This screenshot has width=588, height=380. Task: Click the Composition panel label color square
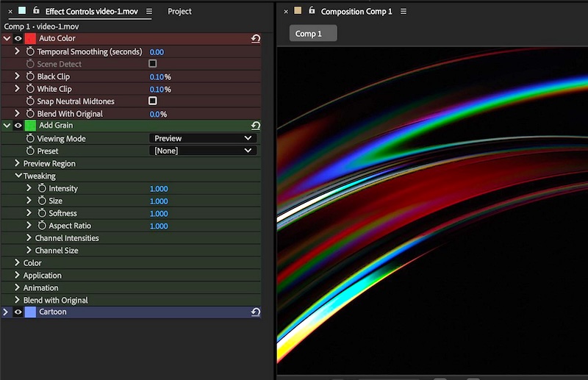point(298,10)
